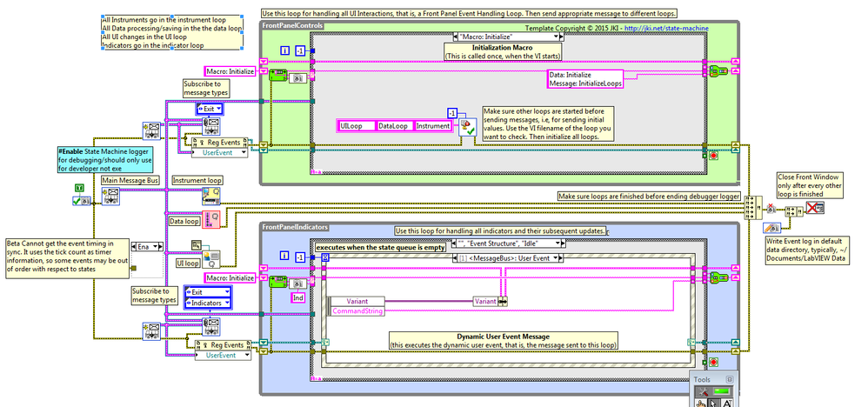Click the "#Enable State Machine logger" comment
Viewport: 868px width, 407px height.
click(105, 159)
